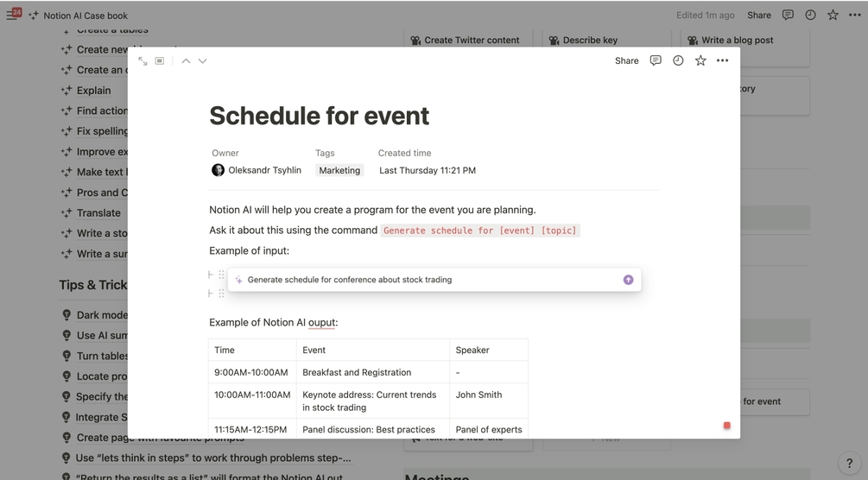Submit the AI prompt with purple arrow
Image resolution: width=868 pixels, height=480 pixels.
pos(628,280)
